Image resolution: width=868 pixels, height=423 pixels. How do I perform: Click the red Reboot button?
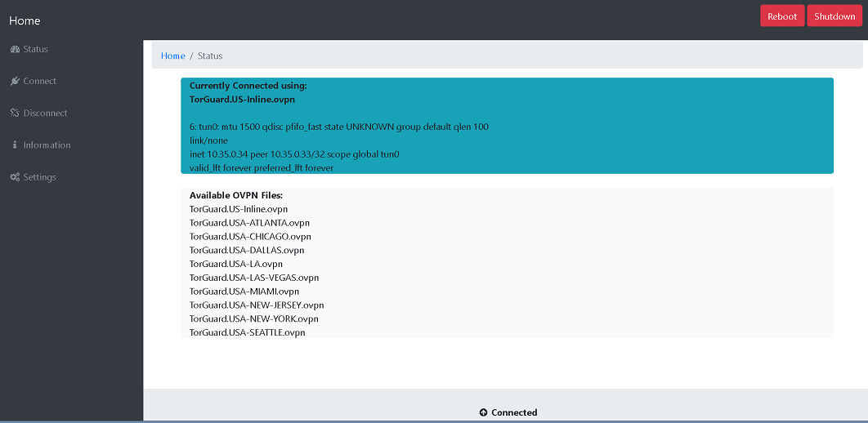[782, 16]
